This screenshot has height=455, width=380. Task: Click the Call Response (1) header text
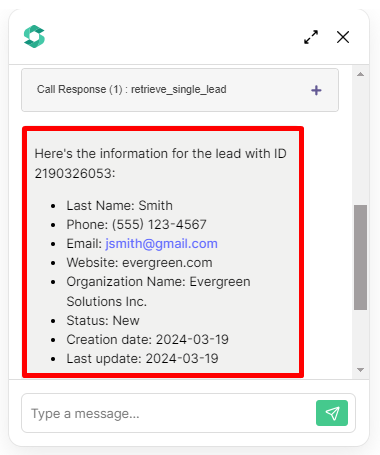[132, 89]
